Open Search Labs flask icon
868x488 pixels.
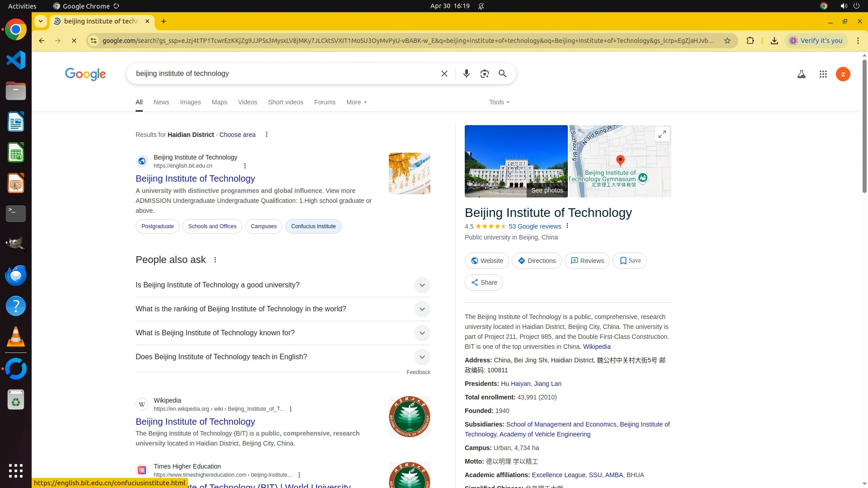(801, 74)
